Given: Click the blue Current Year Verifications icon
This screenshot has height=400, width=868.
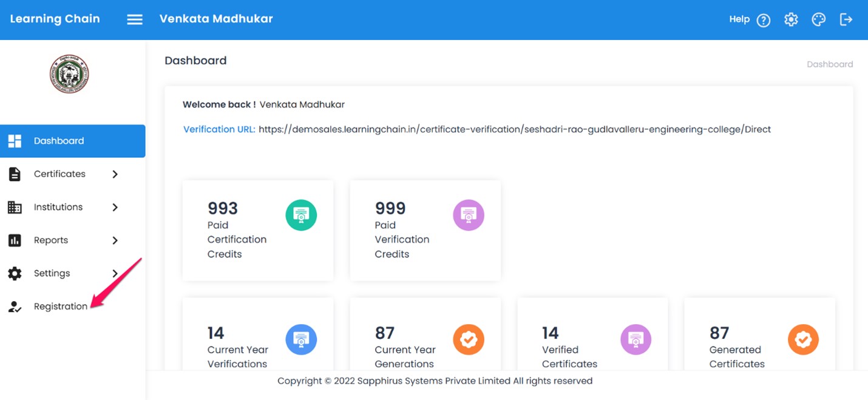Looking at the screenshot, I should click(x=301, y=339).
